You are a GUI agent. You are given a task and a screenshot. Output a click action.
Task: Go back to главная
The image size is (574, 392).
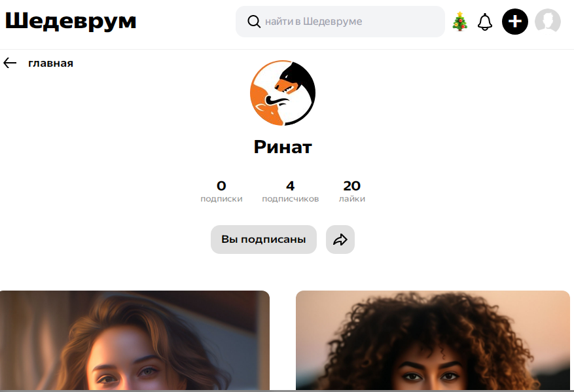(50, 63)
